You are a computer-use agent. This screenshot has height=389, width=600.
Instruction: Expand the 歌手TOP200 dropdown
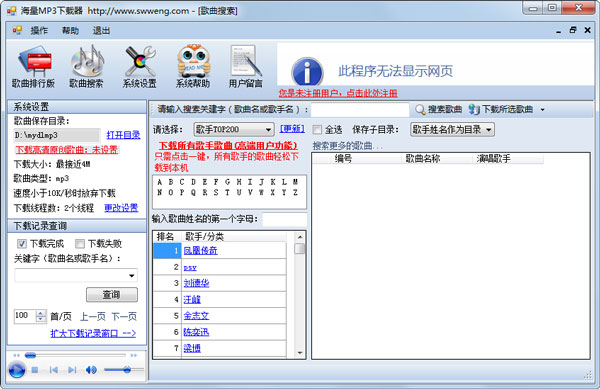(269, 130)
